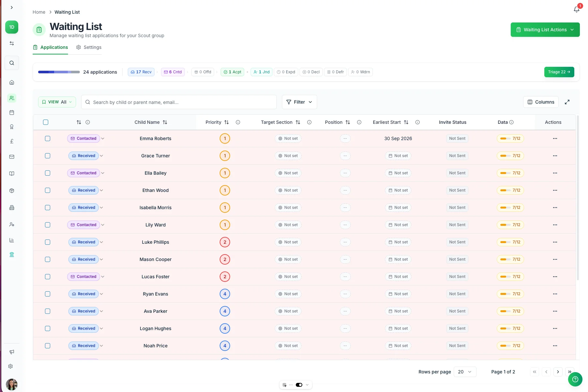The width and height of the screenshot is (588, 392).
Task: Click info icon beside Data column
Action: 511,122
